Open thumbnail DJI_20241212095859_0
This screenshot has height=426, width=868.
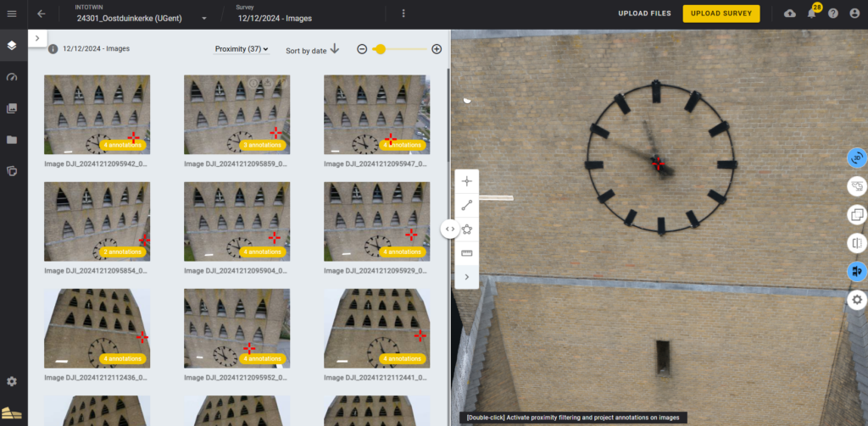coord(237,114)
